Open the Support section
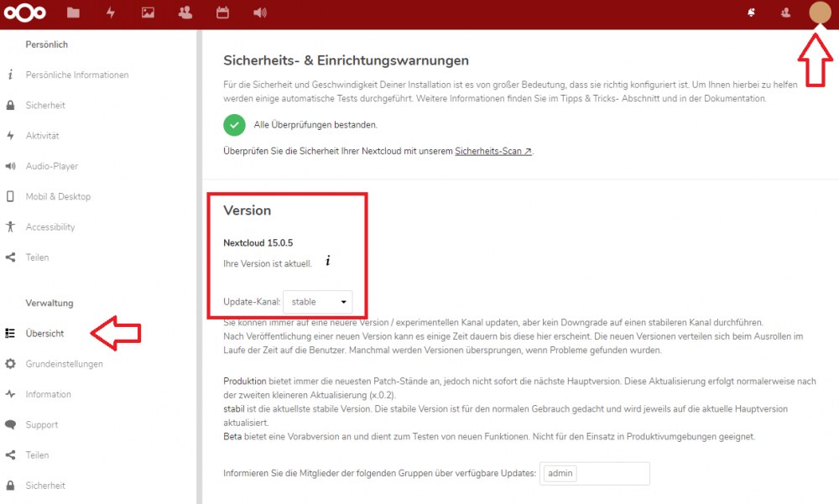This screenshot has height=504, width=839. click(42, 425)
